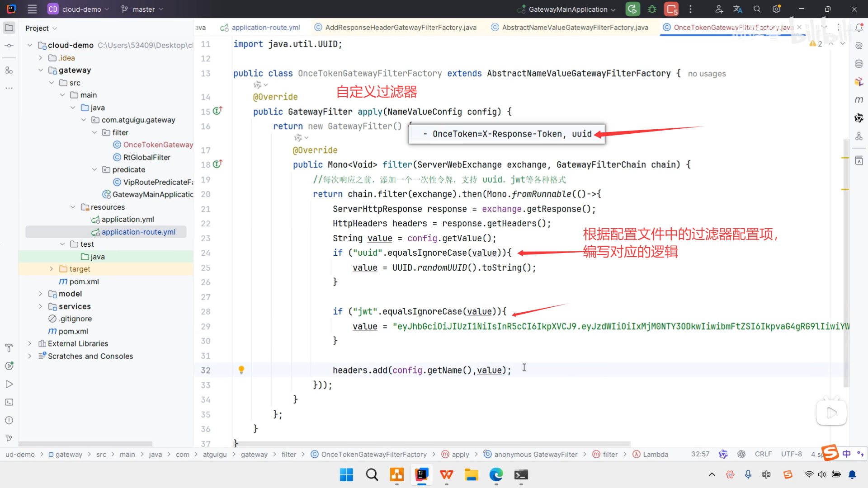Image resolution: width=868 pixels, height=488 pixels.
Task: Toggle Sogou input Chinese mode indicator
Action: point(846,454)
